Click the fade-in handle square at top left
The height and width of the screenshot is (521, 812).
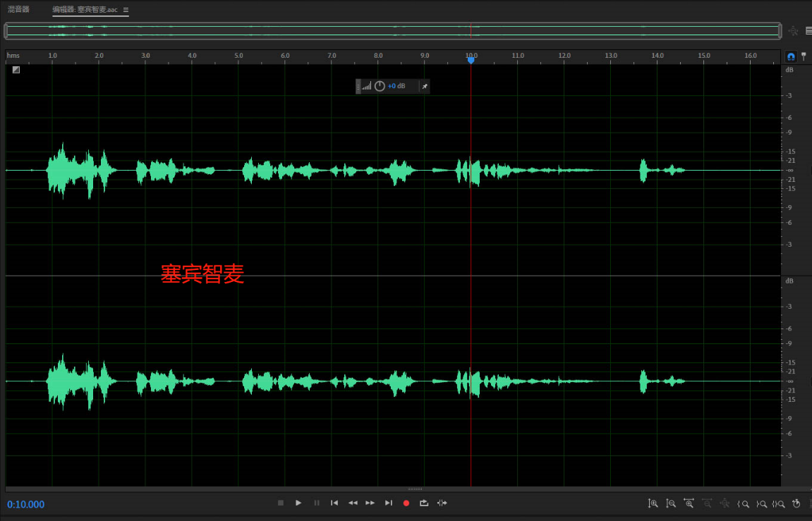coord(16,70)
